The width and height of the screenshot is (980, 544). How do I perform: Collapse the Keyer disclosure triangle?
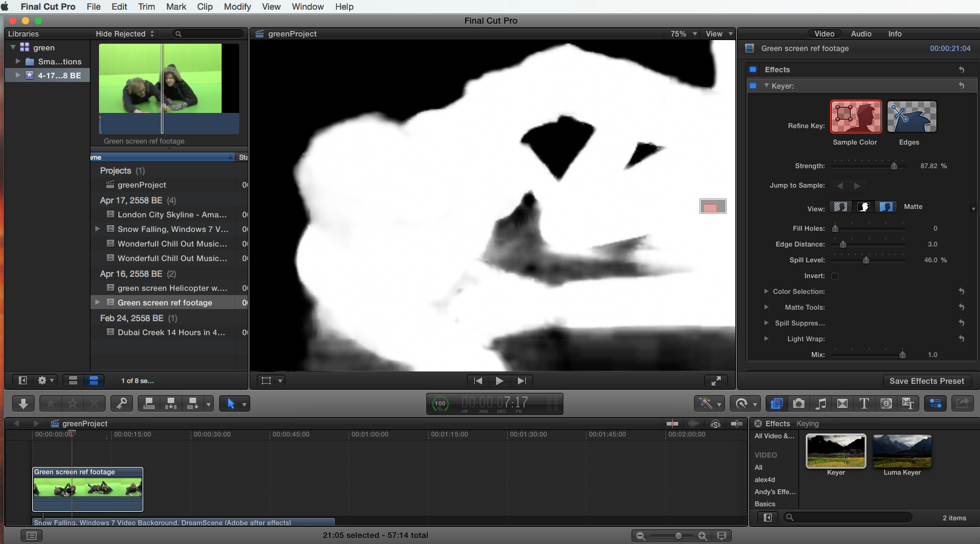pyautogui.click(x=766, y=86)
